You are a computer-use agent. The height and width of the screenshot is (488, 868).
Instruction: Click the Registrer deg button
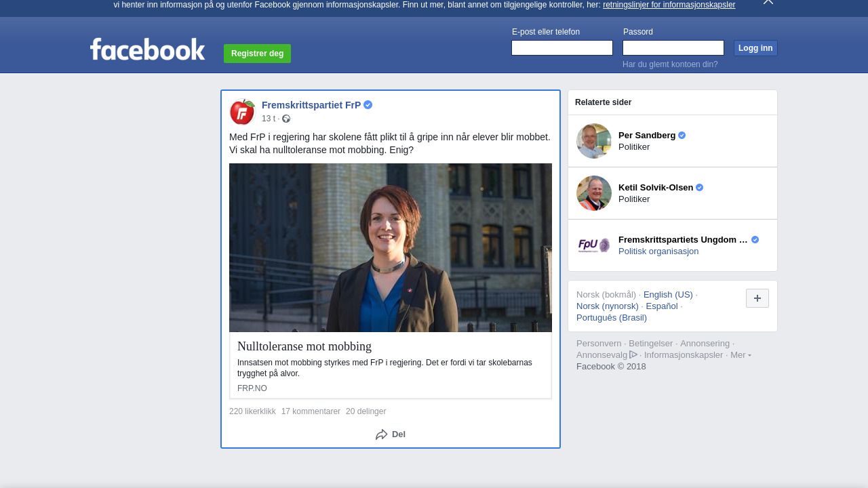click(257, 54)
